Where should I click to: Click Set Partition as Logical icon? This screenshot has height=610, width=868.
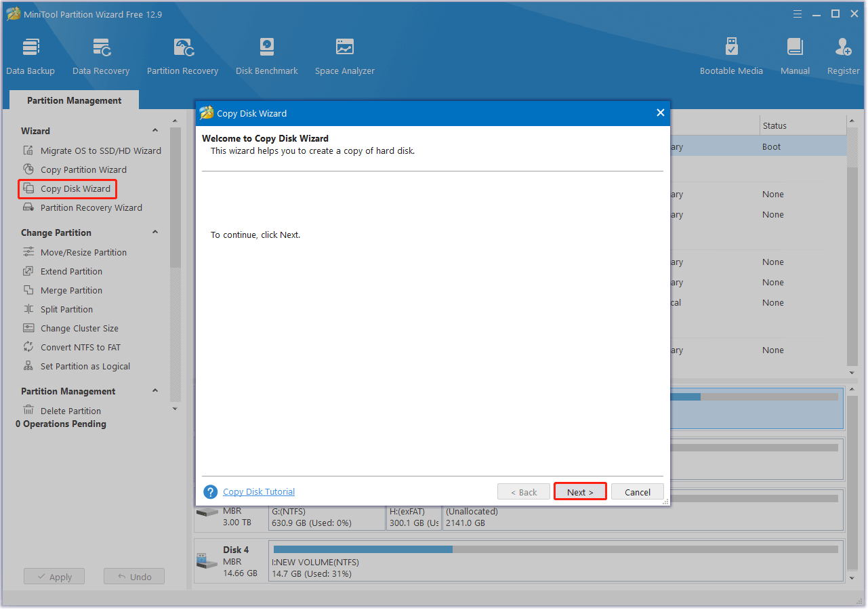click(x=28, y=366)
